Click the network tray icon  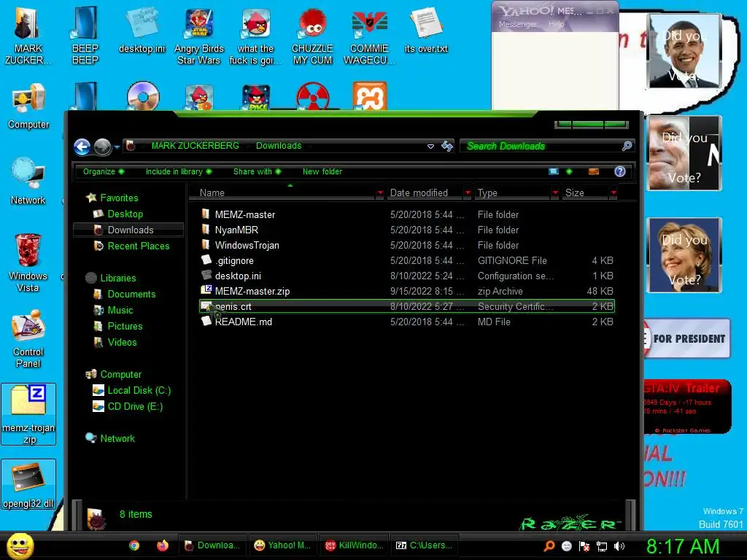coord(602,546)
